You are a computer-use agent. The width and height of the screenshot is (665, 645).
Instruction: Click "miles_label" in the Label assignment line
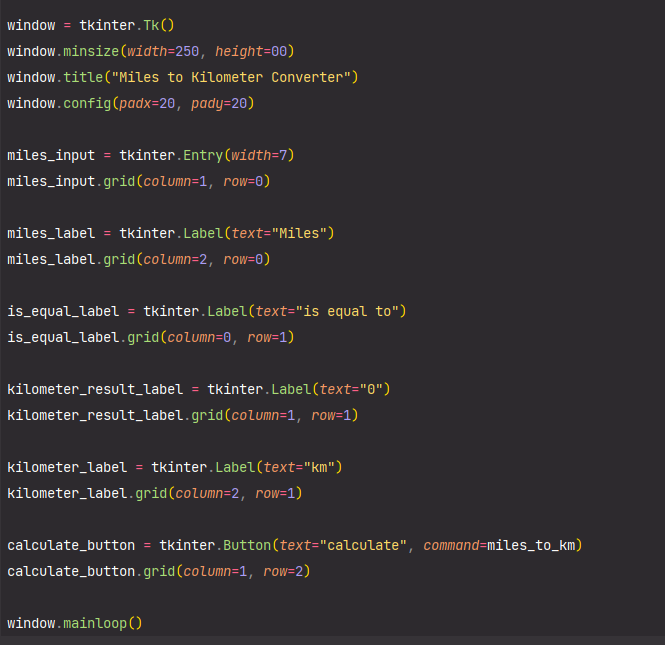[51, 233]
